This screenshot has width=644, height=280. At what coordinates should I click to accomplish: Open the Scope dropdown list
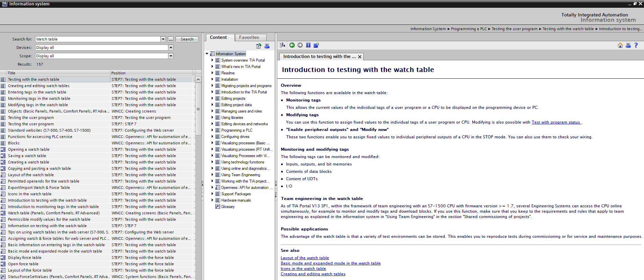tap(171, 56)
